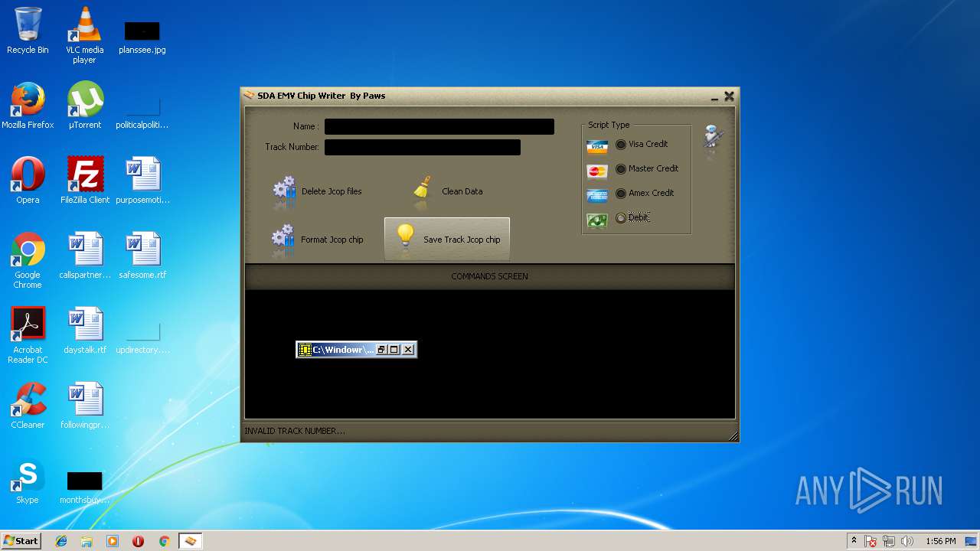
Task: Select the FileZilla Client desktop shortcut
Action: [x=85, y=181]
